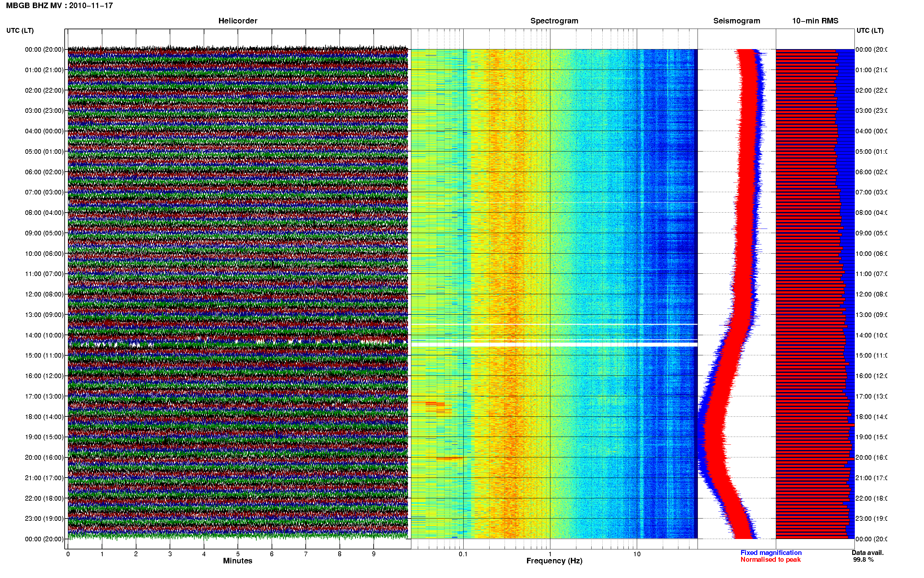Screen dimensions: 924x578
Task: Click the right-side '12:00' time label by RMS
Action: pyautogui.click(x=871, y=294)
